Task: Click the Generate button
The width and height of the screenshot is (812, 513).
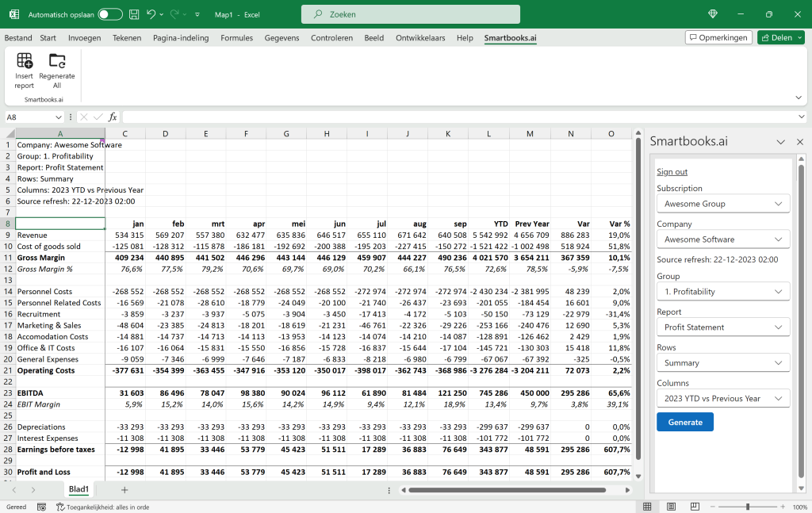Action: pos(684,422)
